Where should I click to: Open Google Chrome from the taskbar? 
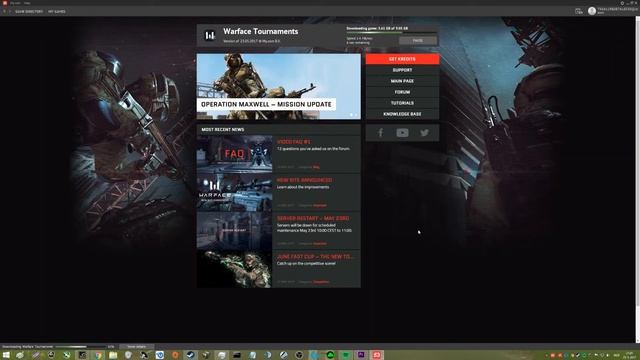[98, 355]
